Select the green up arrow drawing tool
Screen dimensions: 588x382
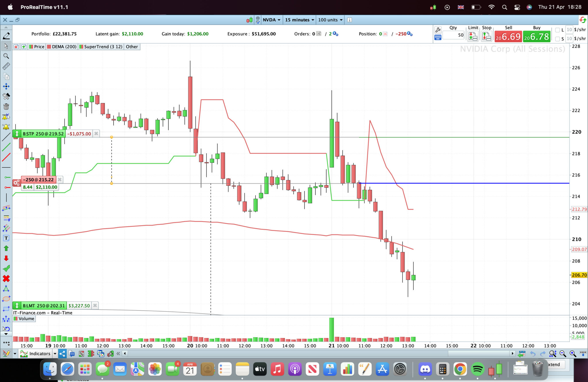(6, 248)
